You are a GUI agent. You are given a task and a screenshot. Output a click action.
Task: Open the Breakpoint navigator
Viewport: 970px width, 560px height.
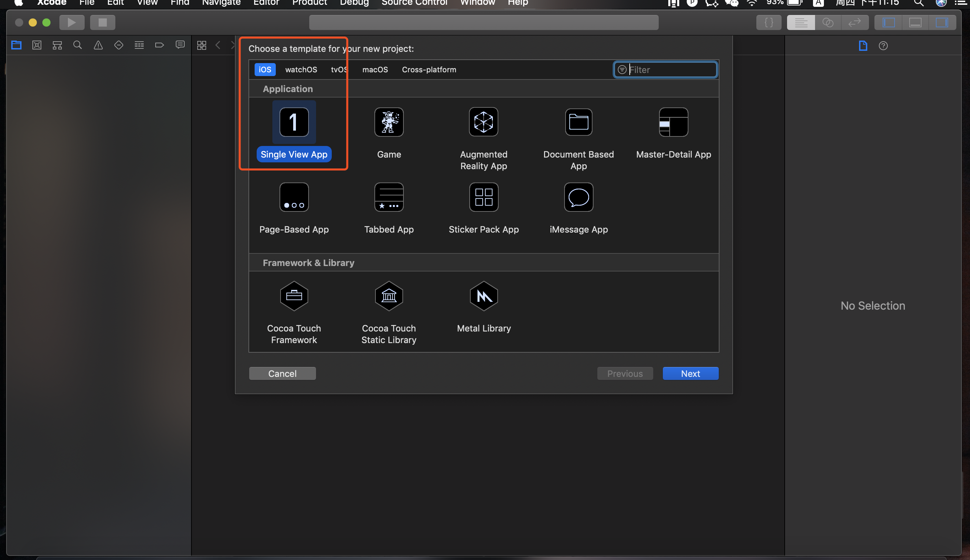click(159, 45)
